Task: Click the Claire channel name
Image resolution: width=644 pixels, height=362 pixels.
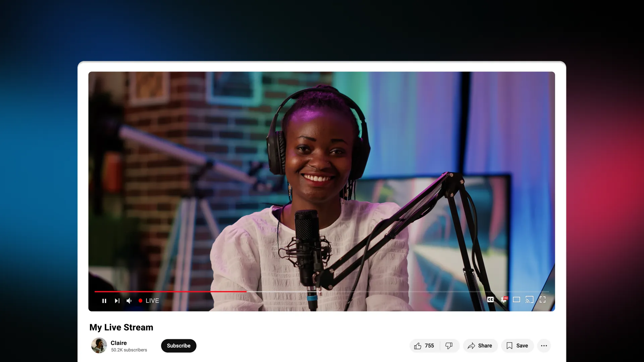Action: [119, 343]
